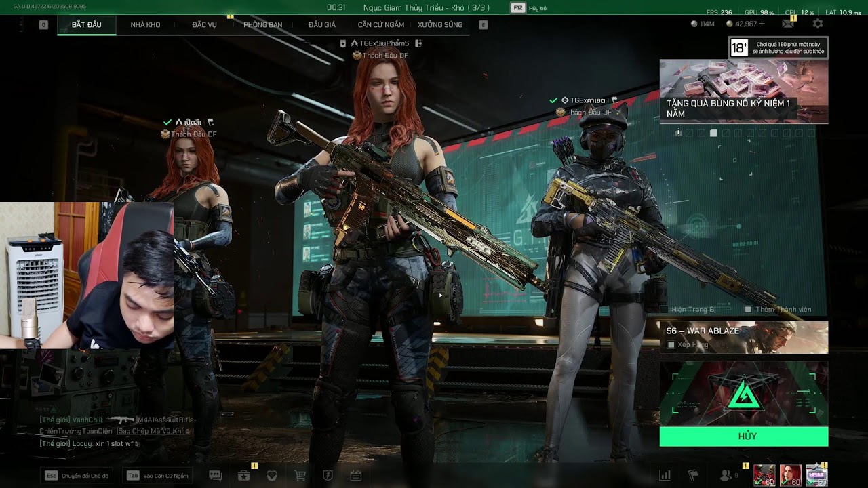Image resolution: width=868 pixels, height=488 pixels.
Task: Click the flag icon in bottom bar
Action: point(693,476)
